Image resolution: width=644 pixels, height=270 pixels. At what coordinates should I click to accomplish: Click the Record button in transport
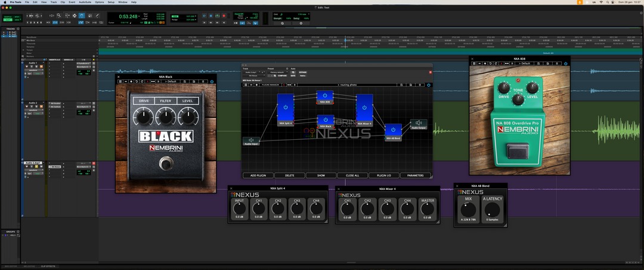coord(224,16)
